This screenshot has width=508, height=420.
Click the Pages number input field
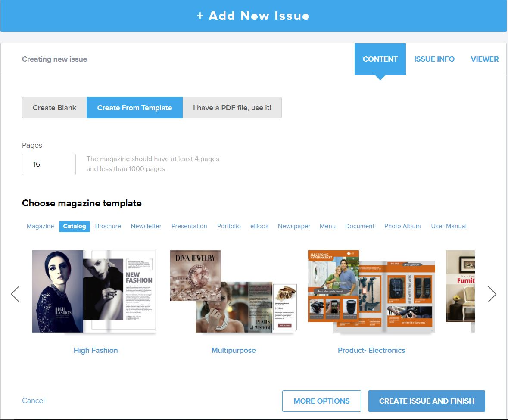click(x=49, y=165)
